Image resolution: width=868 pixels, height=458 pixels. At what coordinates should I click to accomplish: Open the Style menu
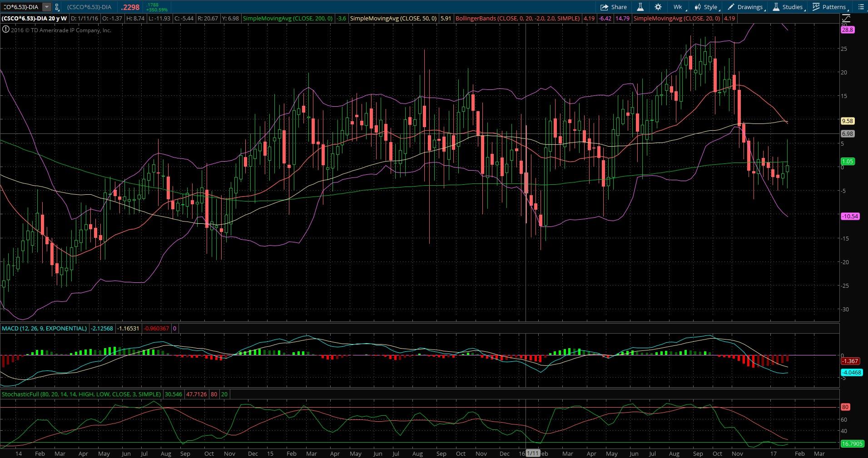point(706,7)
